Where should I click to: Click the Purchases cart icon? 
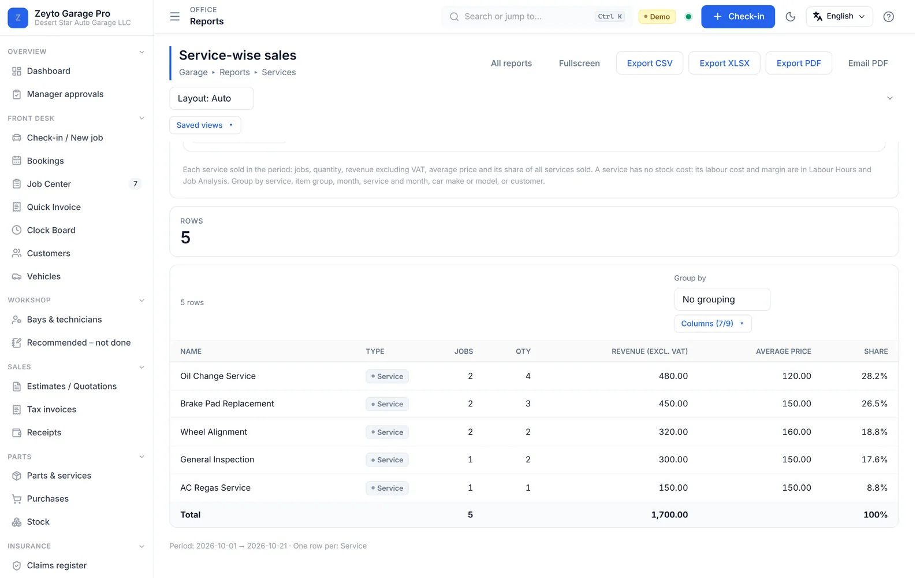pos(17,499)
